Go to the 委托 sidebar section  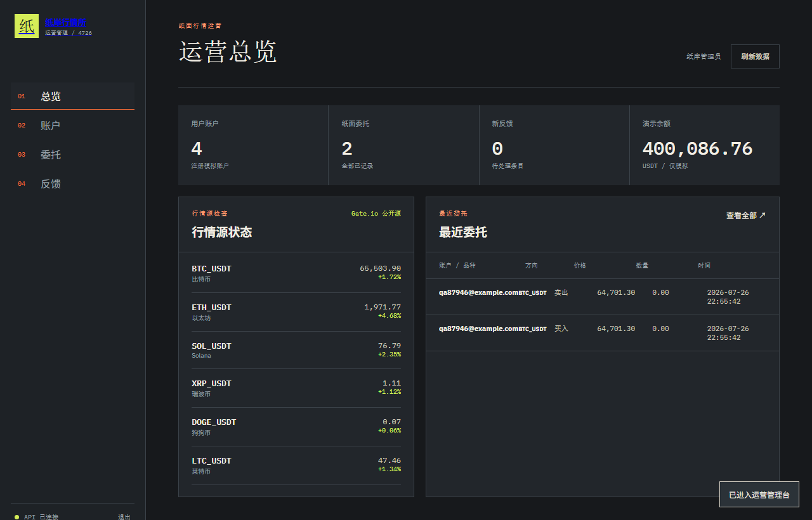point(72,155)
